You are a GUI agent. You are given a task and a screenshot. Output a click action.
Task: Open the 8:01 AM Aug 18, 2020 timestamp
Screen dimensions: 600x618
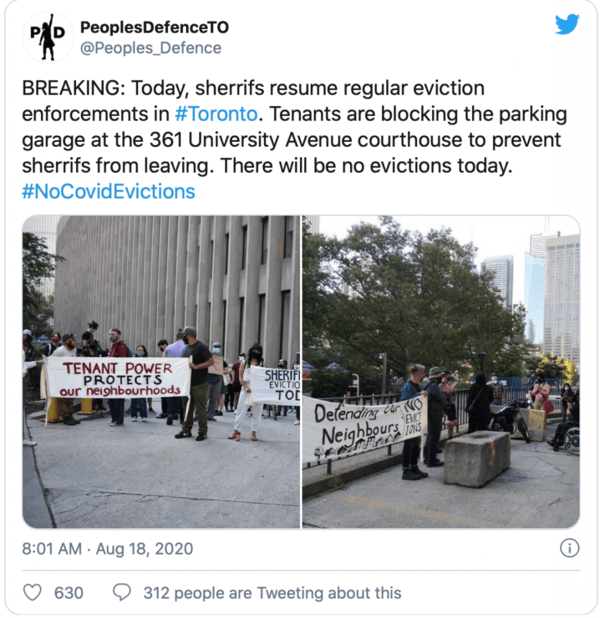coord(107,549)
